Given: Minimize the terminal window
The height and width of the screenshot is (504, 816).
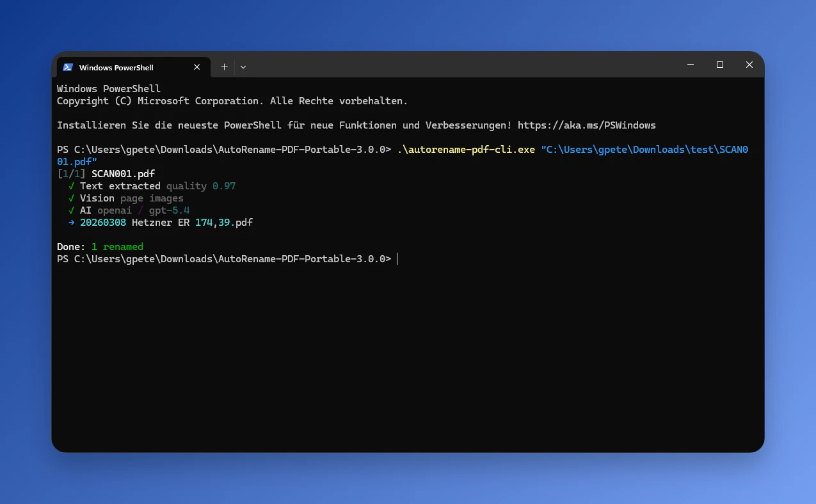Looking at the screenshot, I should pyautogui.click(x=691, y=65).
